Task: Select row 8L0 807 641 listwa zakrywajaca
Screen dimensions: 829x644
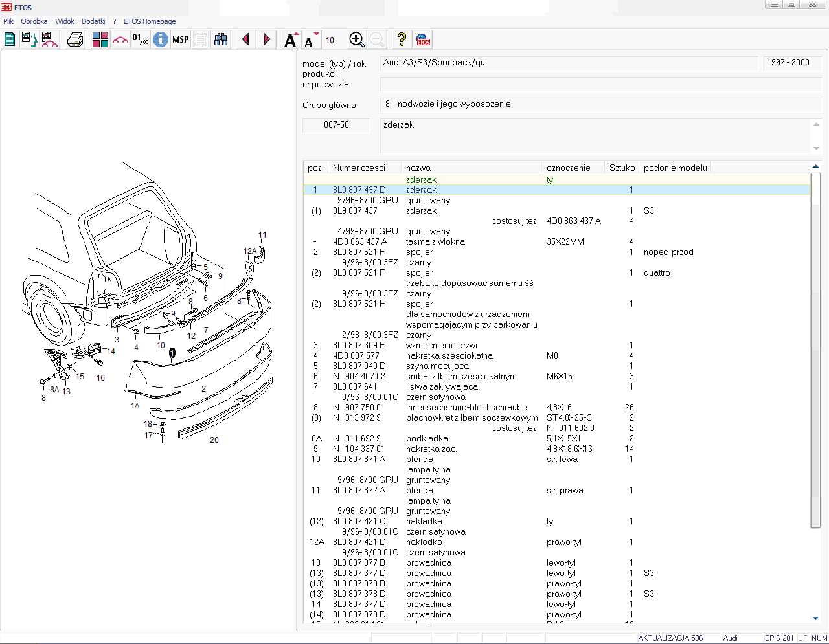Action: tap(557, 387)
